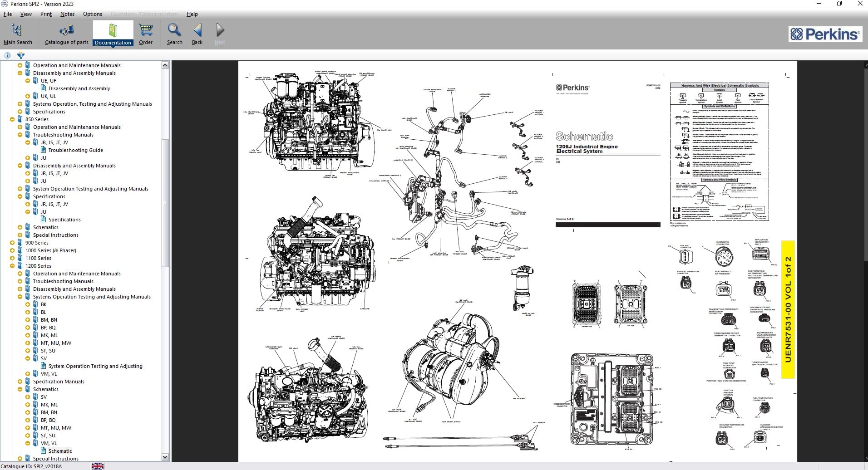Open the Options menu

tap(93, 14)
